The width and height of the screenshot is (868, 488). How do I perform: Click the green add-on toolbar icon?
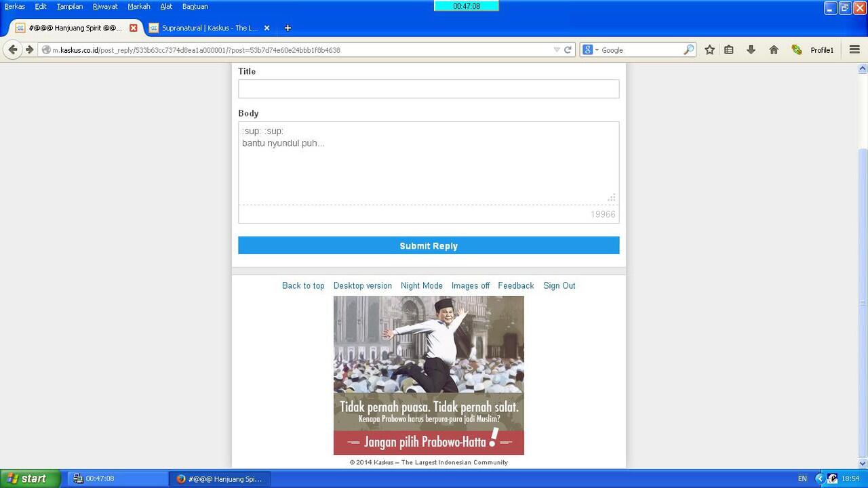tap(797, 49)
